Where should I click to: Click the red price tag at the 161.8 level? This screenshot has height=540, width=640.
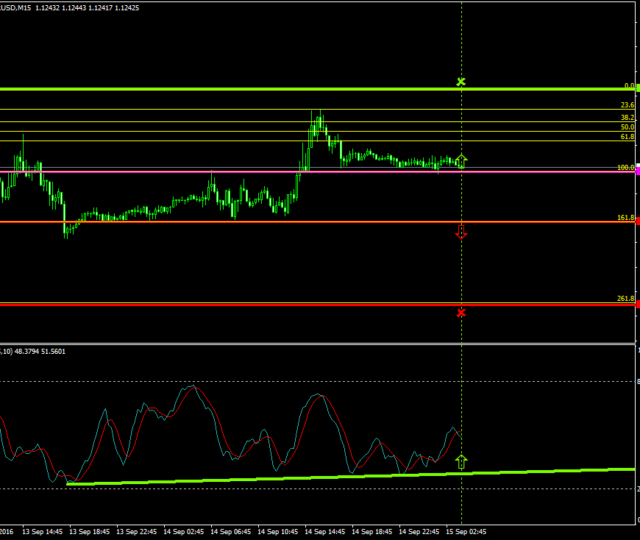636,221
